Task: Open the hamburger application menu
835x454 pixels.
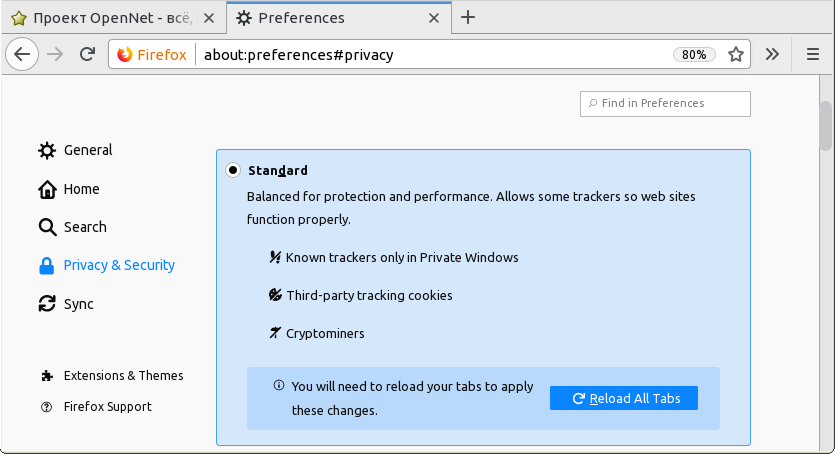Action: click(x=813, y=55)
